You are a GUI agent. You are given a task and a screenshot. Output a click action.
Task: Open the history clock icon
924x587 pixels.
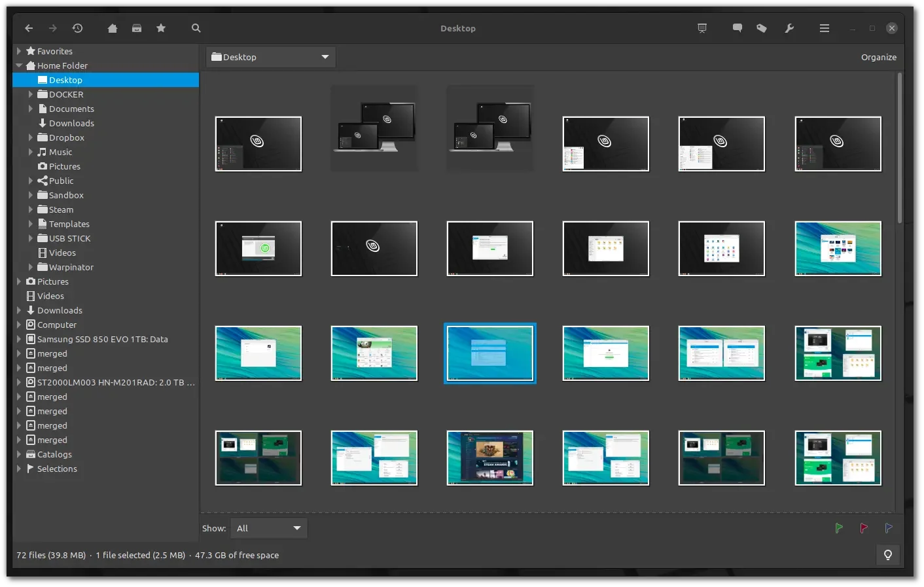tap(77, 28)
